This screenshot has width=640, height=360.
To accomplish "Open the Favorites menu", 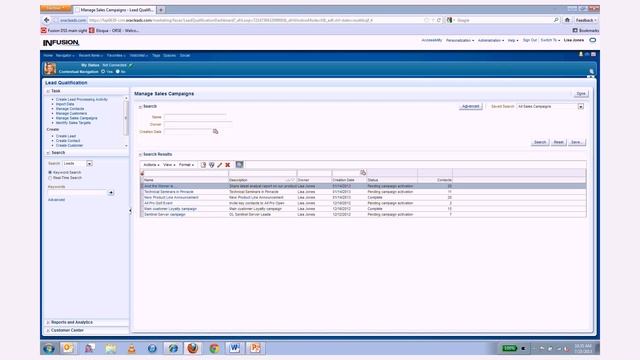I will [116, 56].
